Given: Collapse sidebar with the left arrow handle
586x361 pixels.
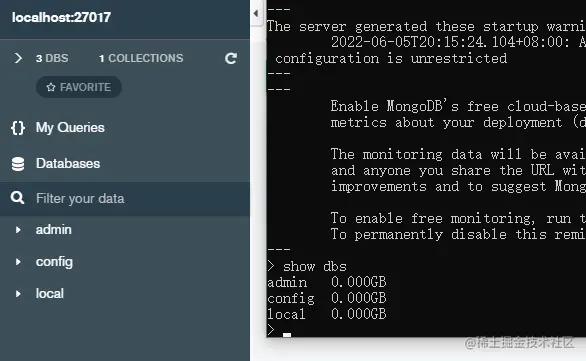Looking at the screenshot, I should click(x=256, y=13).
